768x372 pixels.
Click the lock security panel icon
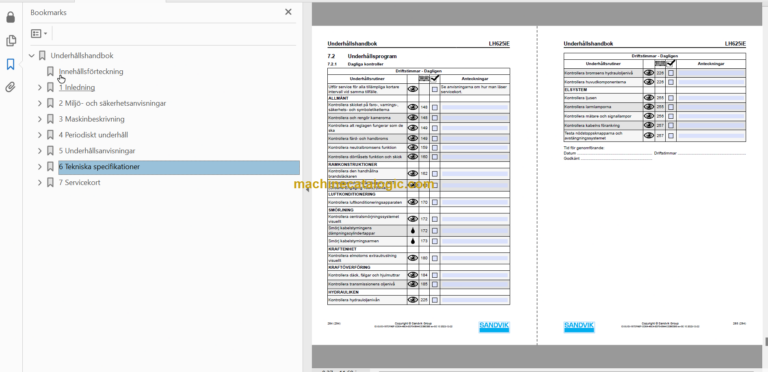[x=10, y=18]
